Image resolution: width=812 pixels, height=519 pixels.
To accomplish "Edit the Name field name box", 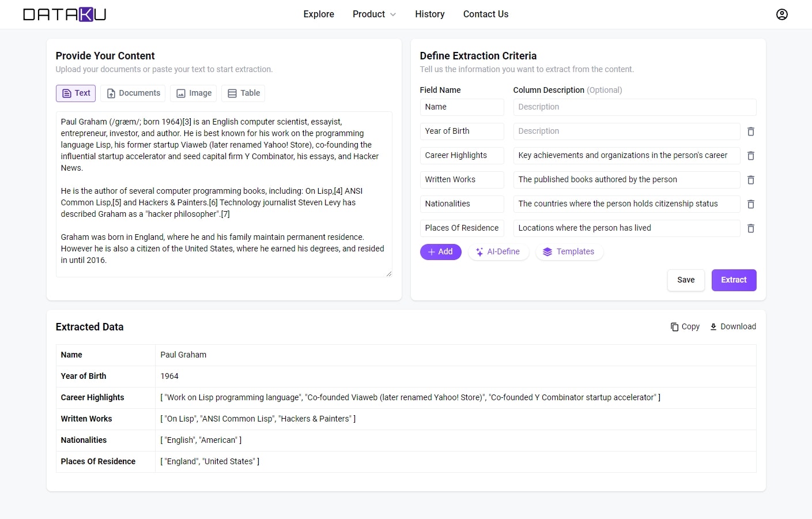I will (x=462, y=107).
